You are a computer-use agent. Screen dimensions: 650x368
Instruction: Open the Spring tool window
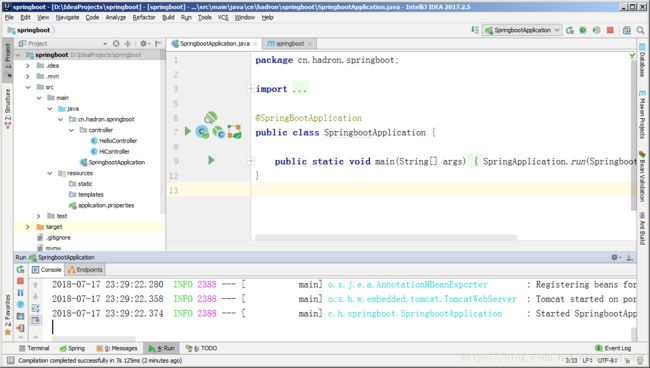(x=72, y=348)
